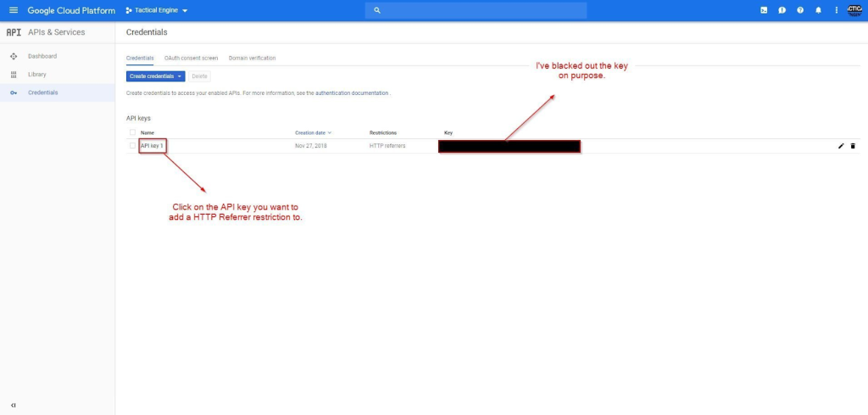This screenshot has height=415, width=868.
Task: Open the Create credentials dropdown
Action: click(155, 76)
